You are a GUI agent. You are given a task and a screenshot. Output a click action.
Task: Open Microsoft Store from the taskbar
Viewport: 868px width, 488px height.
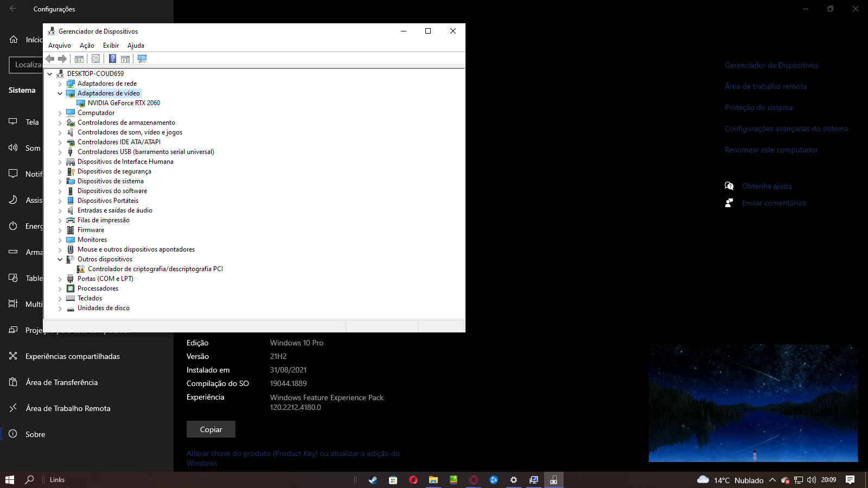click(393, 480)
